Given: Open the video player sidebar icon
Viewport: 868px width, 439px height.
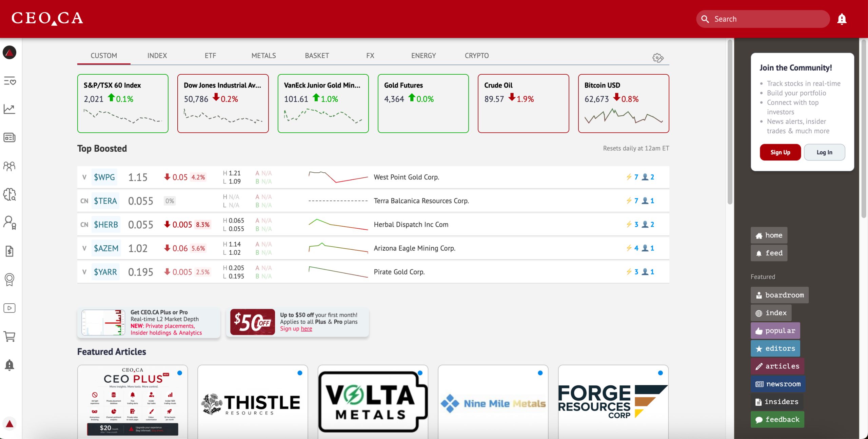Looking at the screenshot, I should tap(9, 308).
